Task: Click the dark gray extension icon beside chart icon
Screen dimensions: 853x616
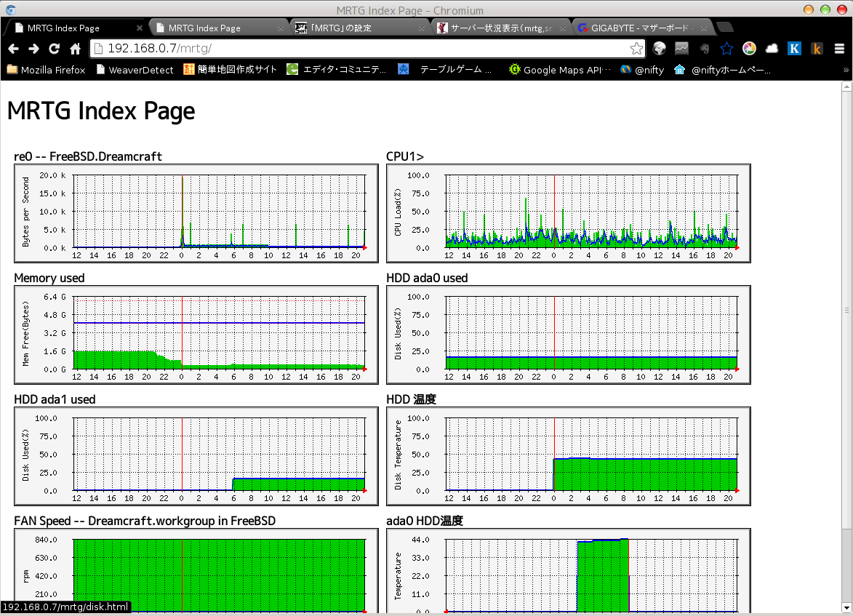Action: [x=705, y=49]
